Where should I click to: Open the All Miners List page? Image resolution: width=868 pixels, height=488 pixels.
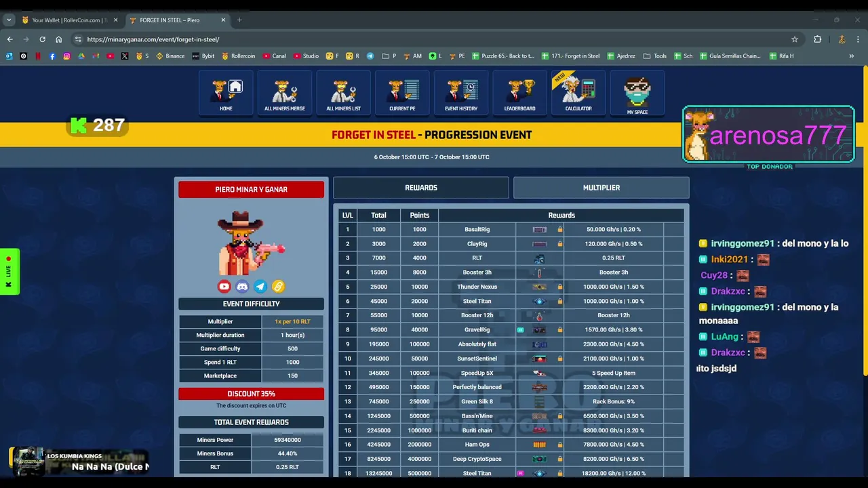point(344,93)
